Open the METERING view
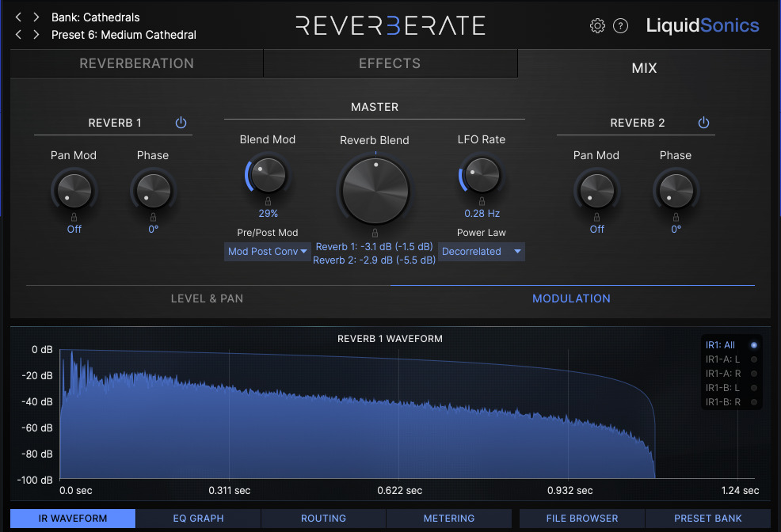Viewport: 781px width, 532px height. 449,518
